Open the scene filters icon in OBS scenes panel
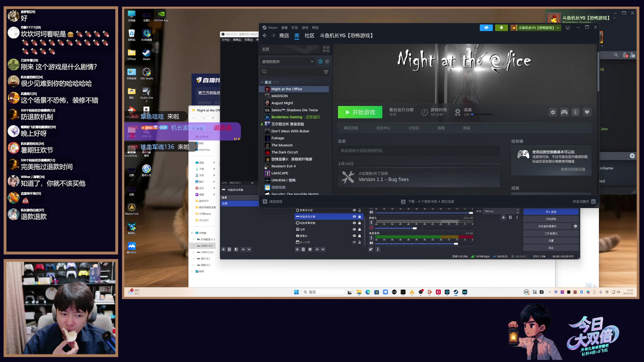This screenshot has height=362, width=644. (236, 249)
